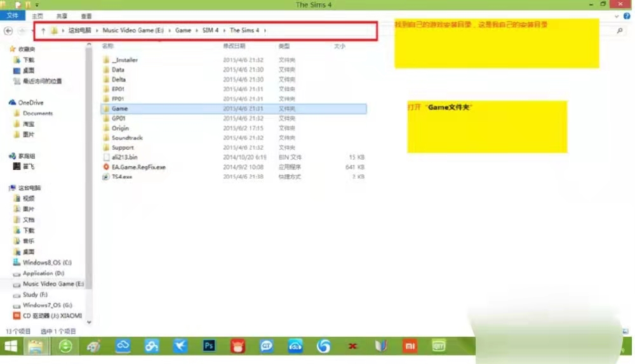
Task: Select Music Video Game (E:) drive in sidebar
Action: [49, 284]
